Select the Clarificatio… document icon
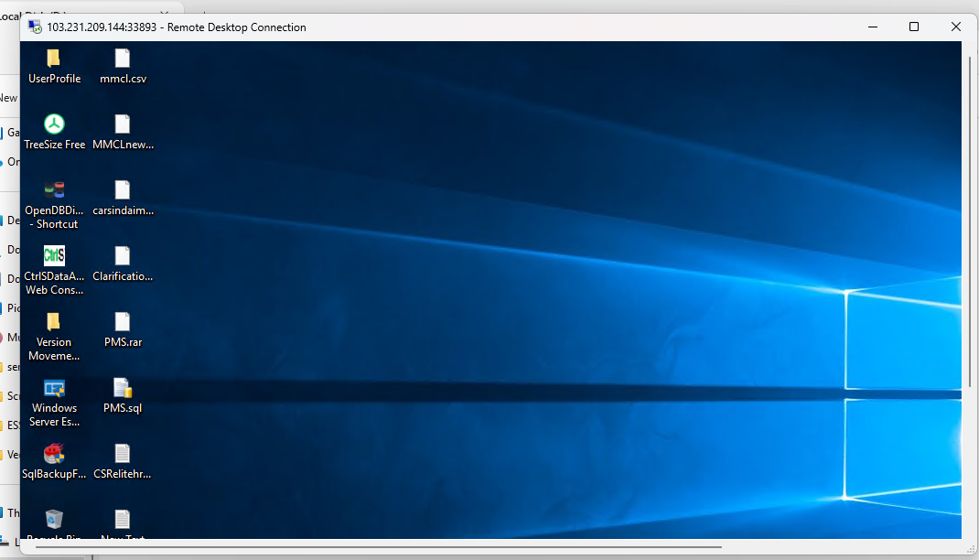The width and height of the screenshot is (979, 560). 123,256
